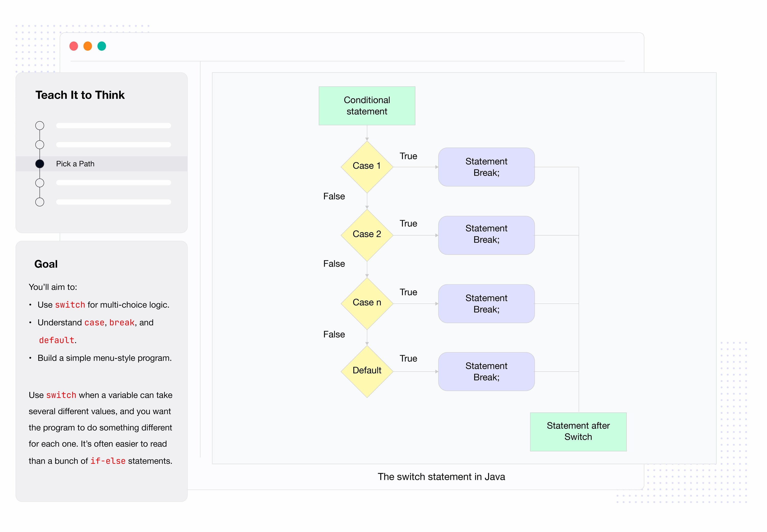Click the red if-else code word
The image size is (767, 532).
point(108,461)
